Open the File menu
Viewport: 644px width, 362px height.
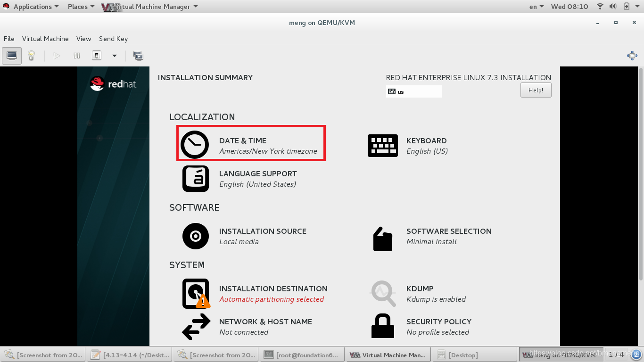[x=9, y=39]
